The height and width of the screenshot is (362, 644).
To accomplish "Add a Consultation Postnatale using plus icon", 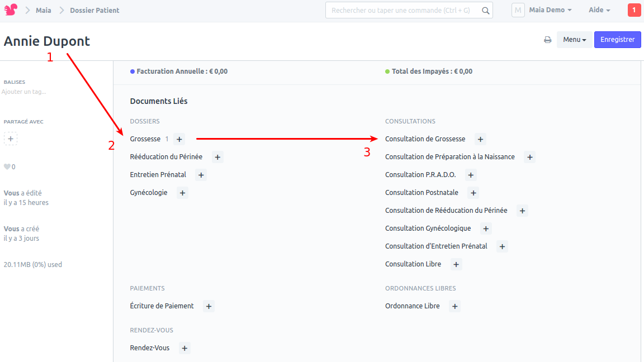I will [473, 193].
